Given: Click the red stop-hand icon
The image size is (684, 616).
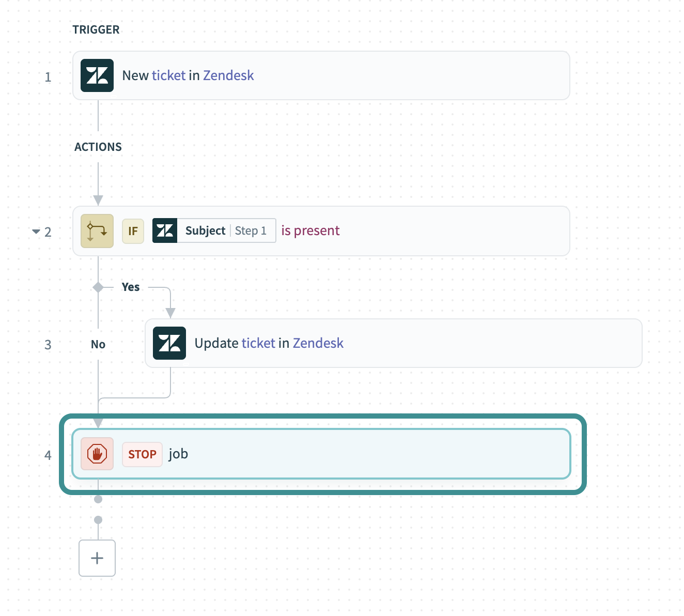Looking at the screenshot, I should coord(97,454).
